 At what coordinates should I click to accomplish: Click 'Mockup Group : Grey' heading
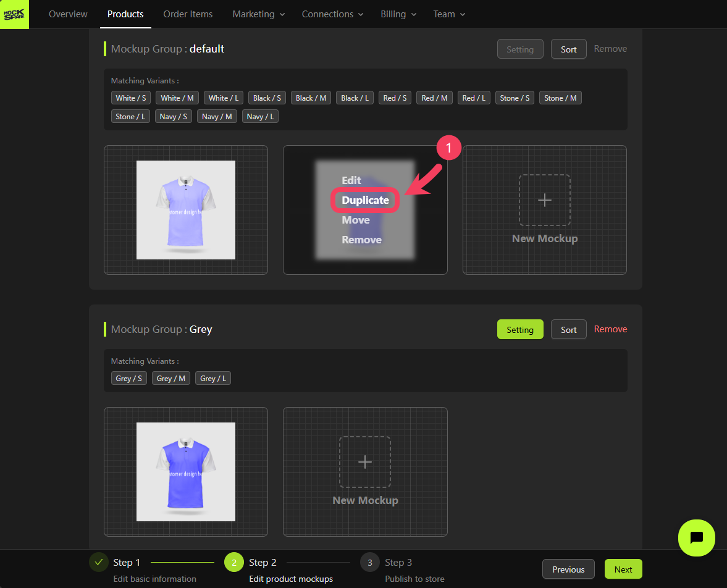161,329
